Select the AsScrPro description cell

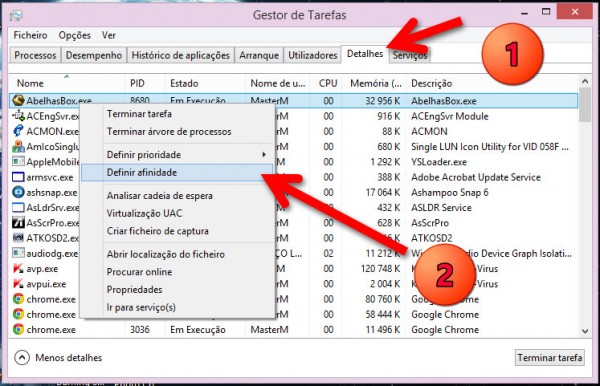tap(430, 223)
